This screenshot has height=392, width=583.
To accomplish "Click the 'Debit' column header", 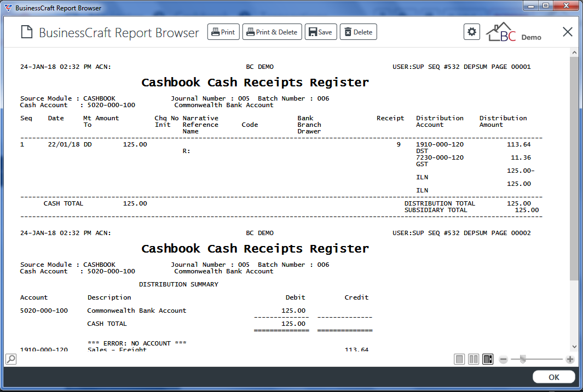I will pyautogui.click(x=295, y=297).
